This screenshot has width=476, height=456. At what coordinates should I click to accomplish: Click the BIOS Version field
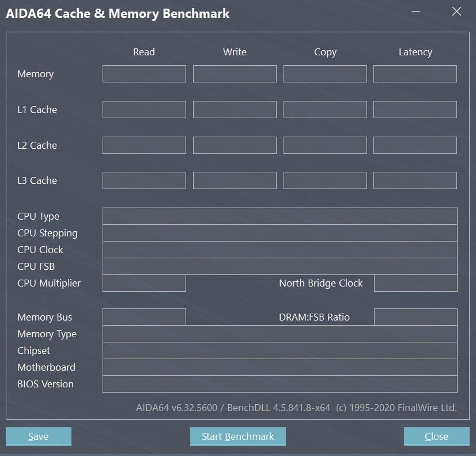click(279, 384)
